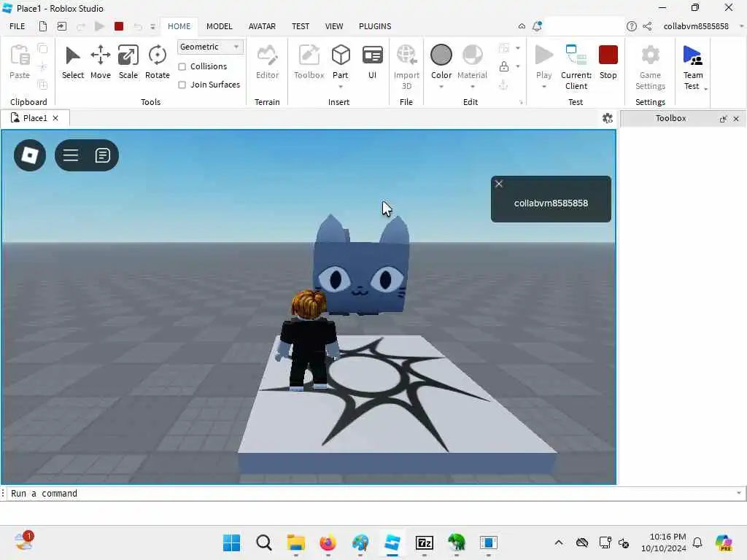Expand the Lock options dropdown arrow
This screenshot has height=560, width=747.
(518, 66)
